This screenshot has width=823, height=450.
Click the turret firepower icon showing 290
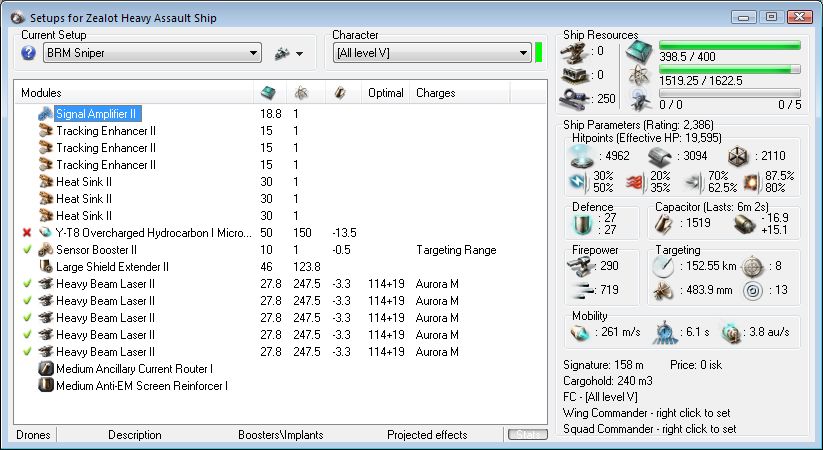coord(581,267)
